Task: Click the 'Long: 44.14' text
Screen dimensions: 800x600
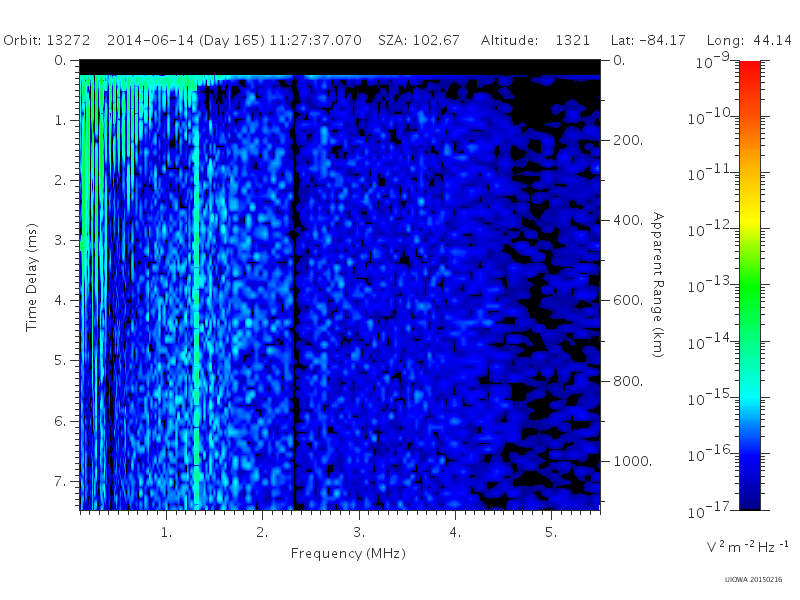Action: [749, 41]
